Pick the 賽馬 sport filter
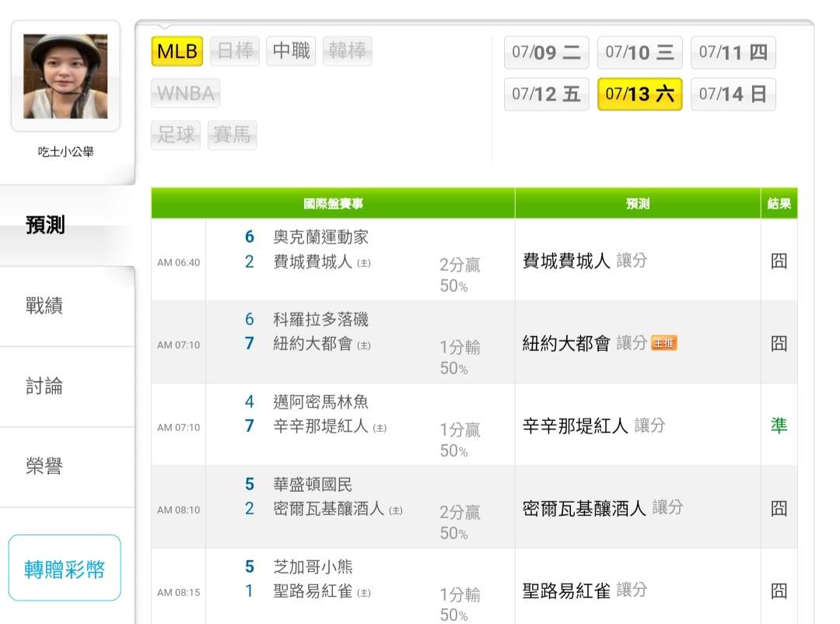The height and width of the screenshot is (624, 840). (x=232, y=135)
